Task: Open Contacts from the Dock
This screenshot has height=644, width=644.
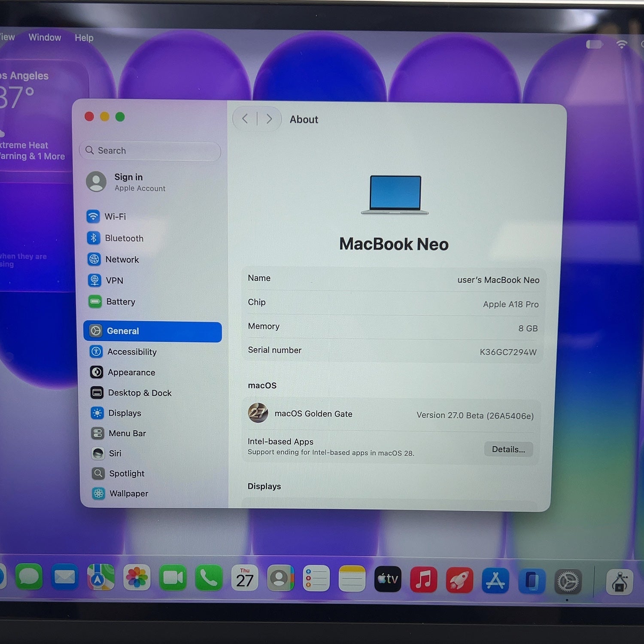Action: point(280,578)
